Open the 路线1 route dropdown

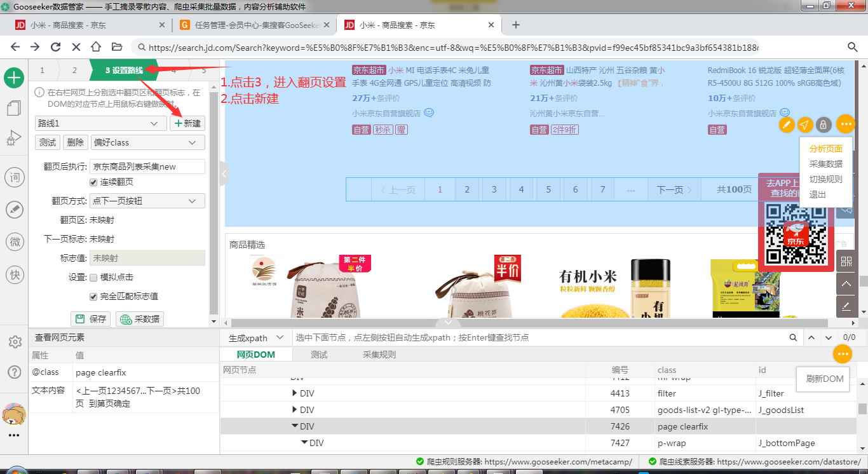point(101,123)
